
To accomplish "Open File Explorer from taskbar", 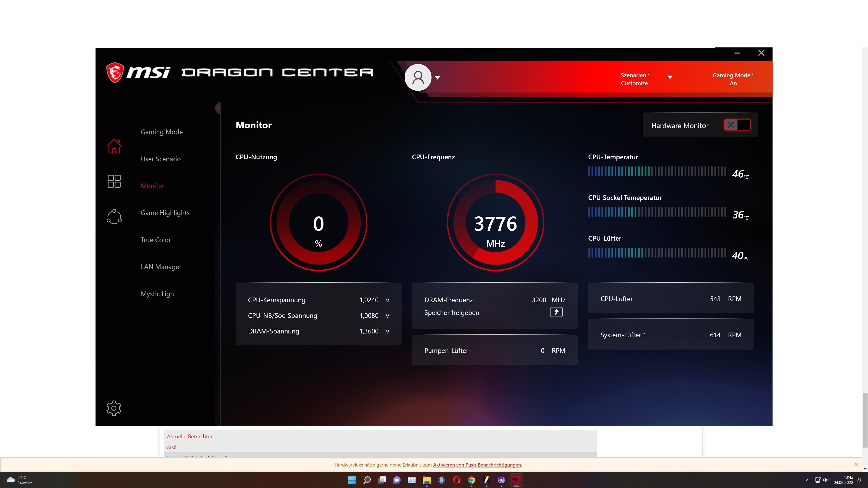I will pyautogui.click(x=427, y=480).
